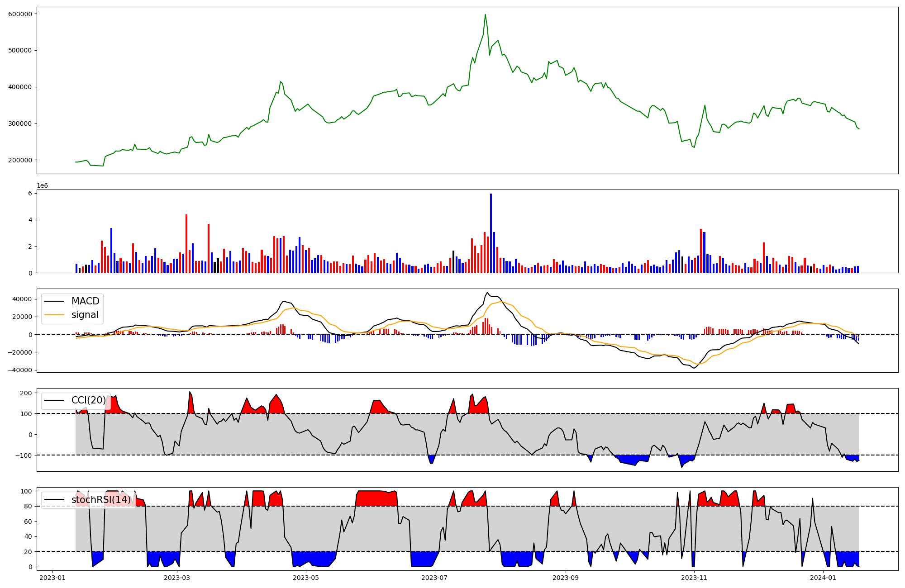Click the tallest red volume bar in March
This screenshot has height=588, width=905.
click(x=186, y=243)
